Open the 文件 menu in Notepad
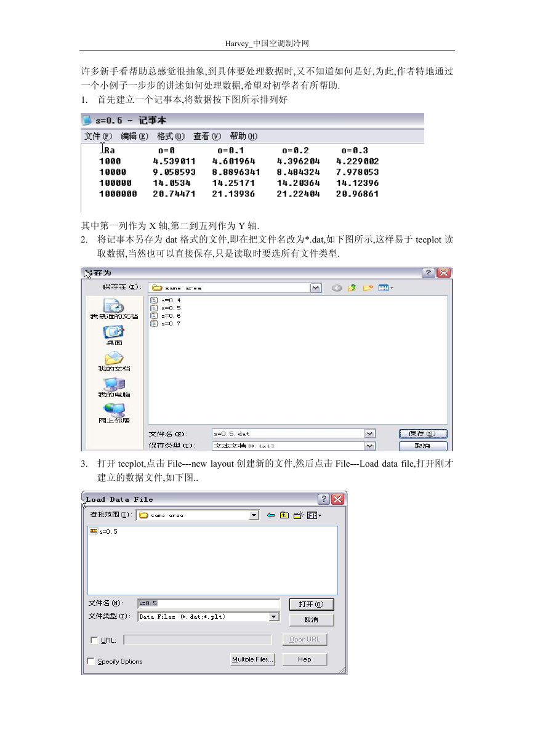 [x=97, y=136]
